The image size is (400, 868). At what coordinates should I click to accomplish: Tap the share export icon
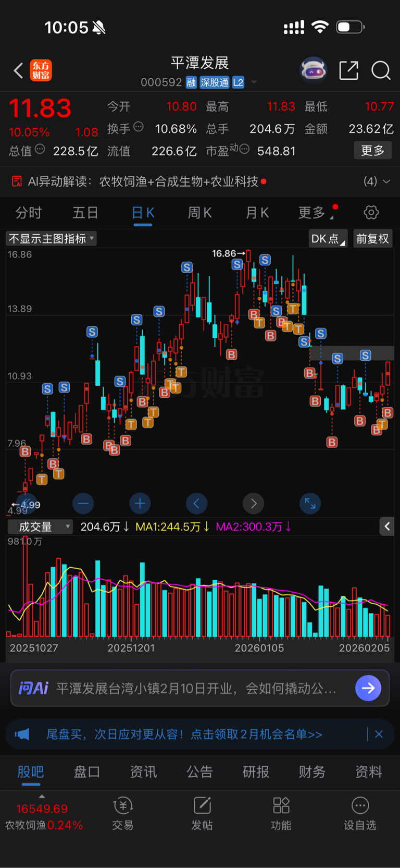[348, 70]
